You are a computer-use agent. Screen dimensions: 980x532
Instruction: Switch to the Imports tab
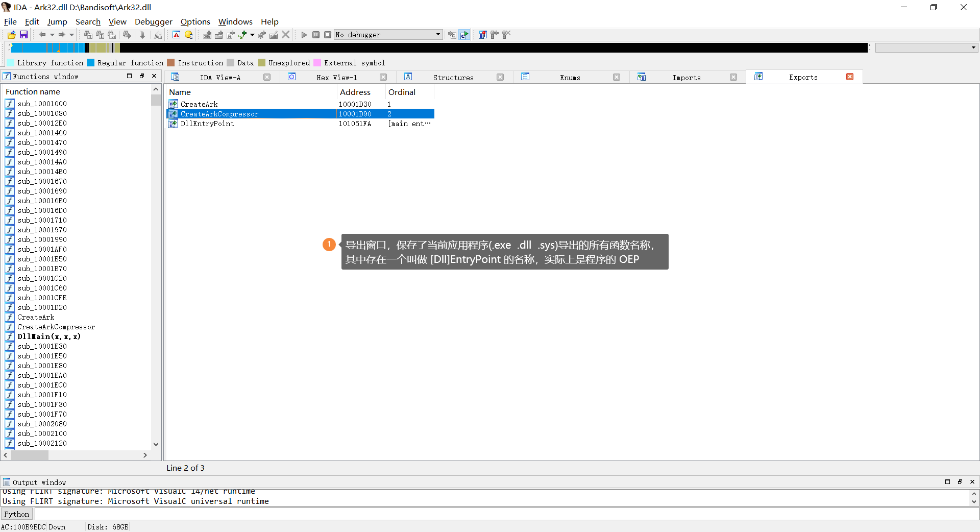click(x=687, y=78)
